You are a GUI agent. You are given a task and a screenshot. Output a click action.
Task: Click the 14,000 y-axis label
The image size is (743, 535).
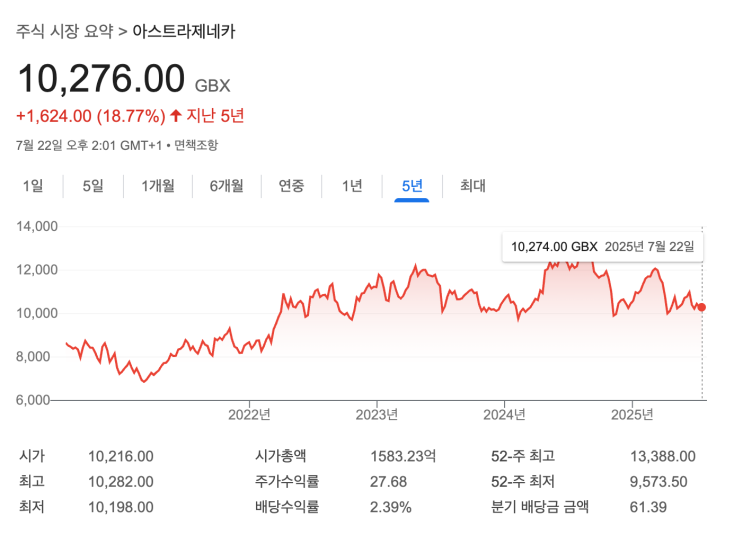tap(37, 227)
